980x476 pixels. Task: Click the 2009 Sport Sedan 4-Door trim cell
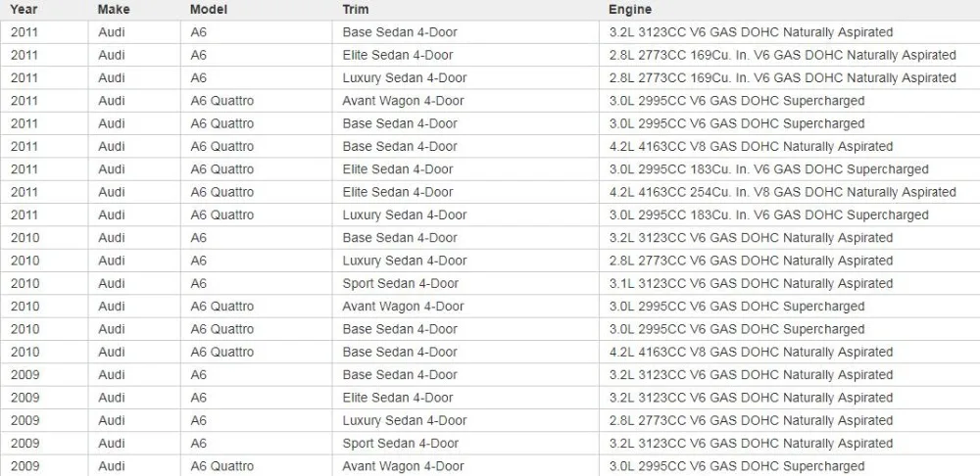tap(465, 443)
